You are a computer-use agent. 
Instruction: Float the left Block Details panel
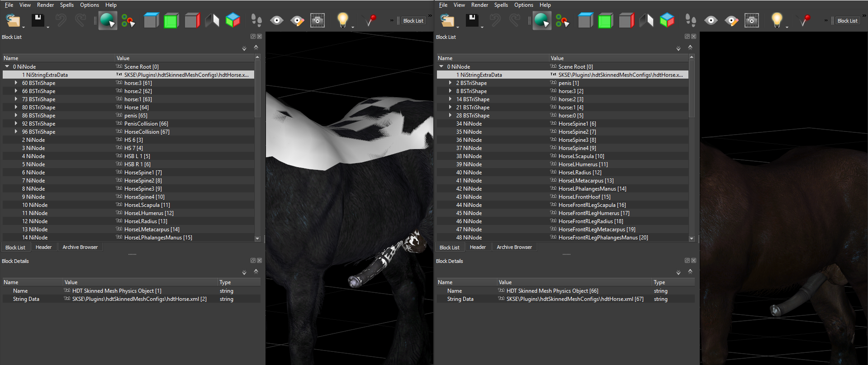(253, 261)
